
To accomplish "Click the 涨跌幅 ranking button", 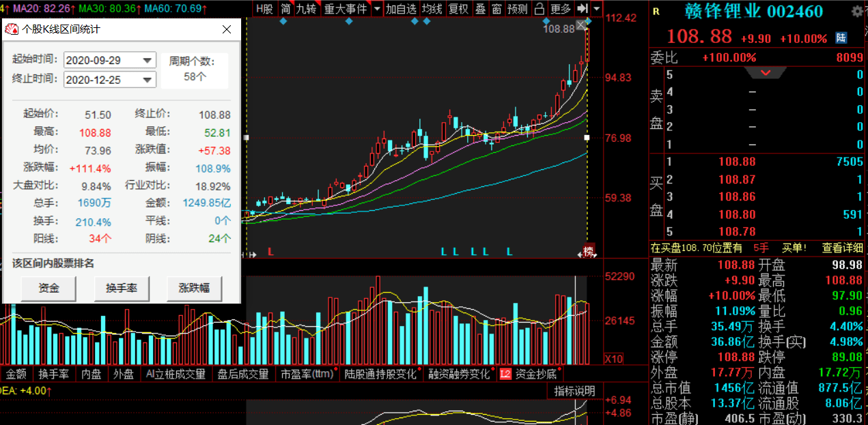I will point(194,289).
